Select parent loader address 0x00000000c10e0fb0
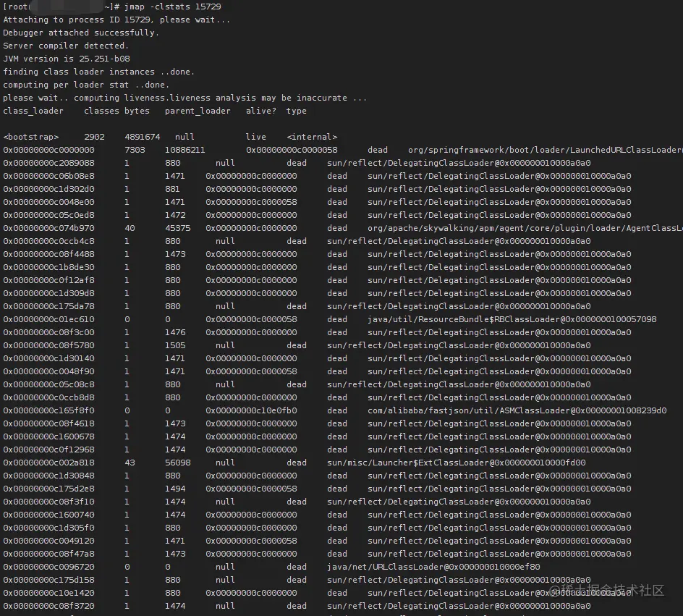The width and height of the screenshot is (683, 616). 251,411
